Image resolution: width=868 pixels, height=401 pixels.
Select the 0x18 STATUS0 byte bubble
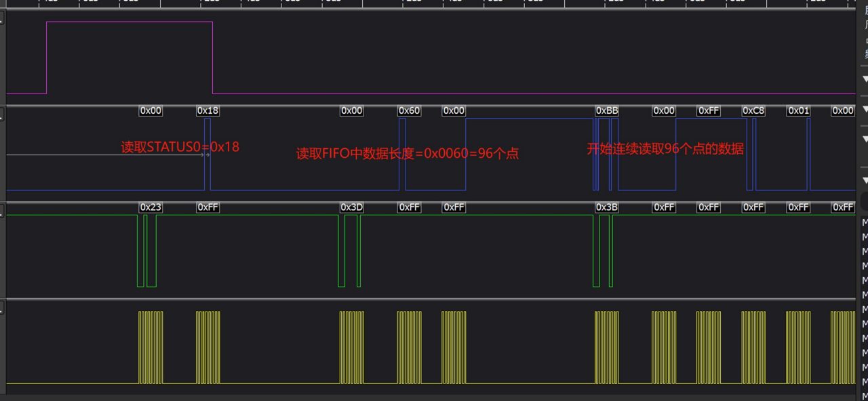[x=207, y=110]
